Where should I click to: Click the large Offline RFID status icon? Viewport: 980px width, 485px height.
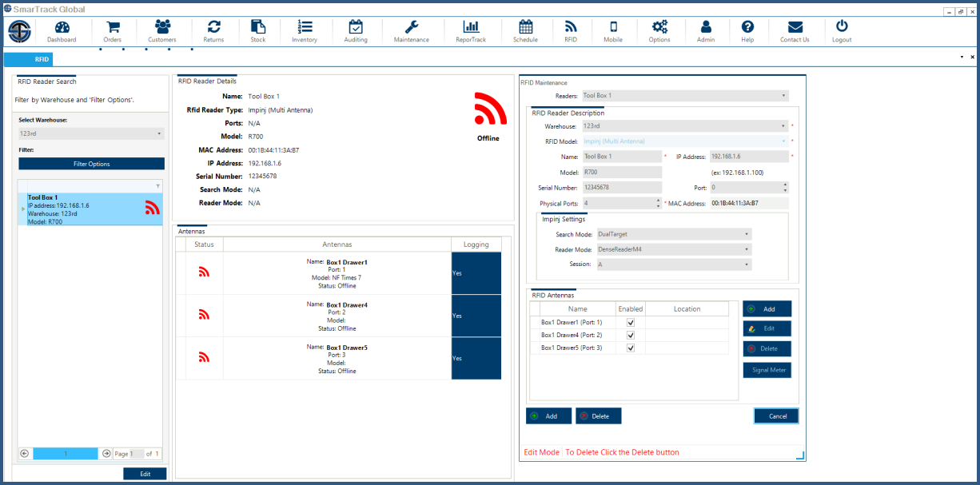pyautogui.click(x=490, y=109)
